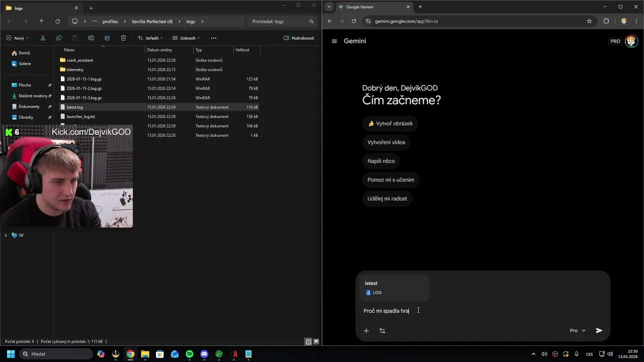Open the three-dots more options in Explorer
This screenshot has height=362, width=644.
pyautogui.click(x=213, y=38)
